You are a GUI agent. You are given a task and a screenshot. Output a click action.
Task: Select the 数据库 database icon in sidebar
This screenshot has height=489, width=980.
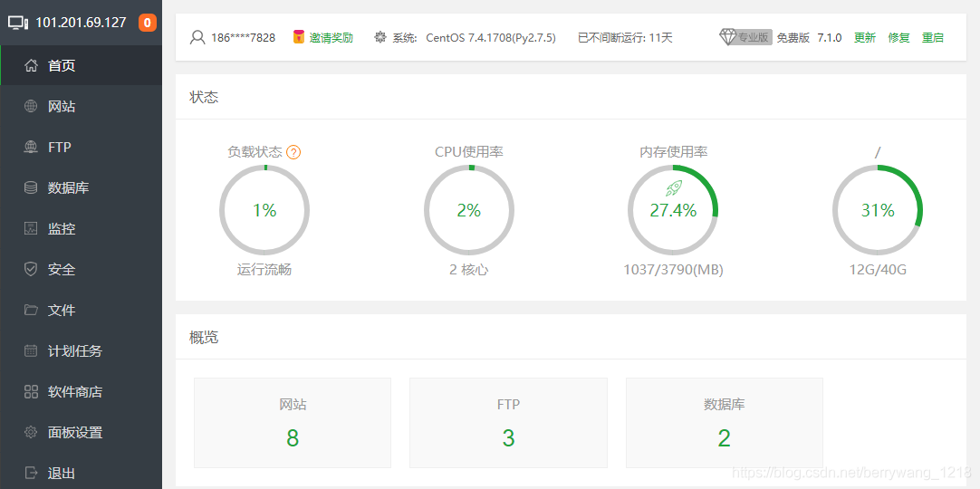pos(31,187)
